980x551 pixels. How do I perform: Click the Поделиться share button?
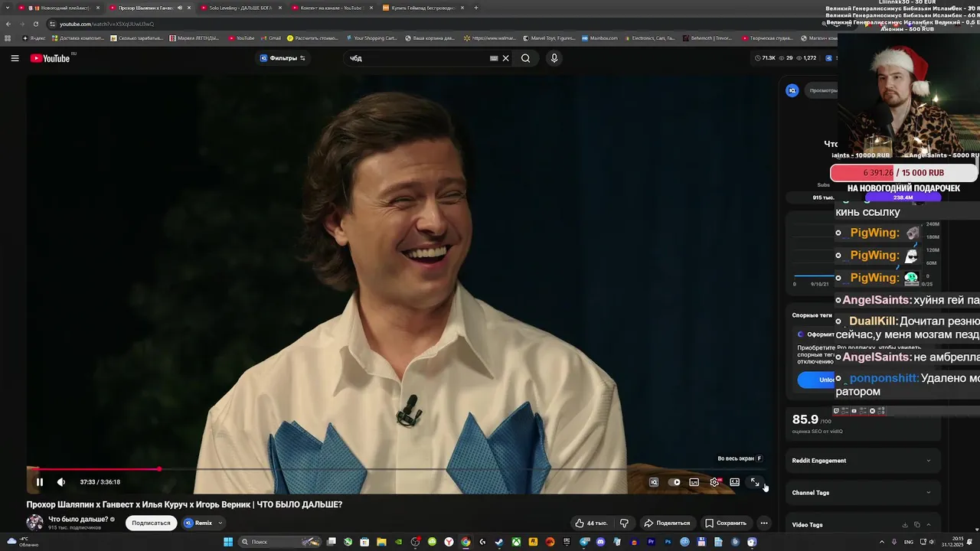(667, 523)
